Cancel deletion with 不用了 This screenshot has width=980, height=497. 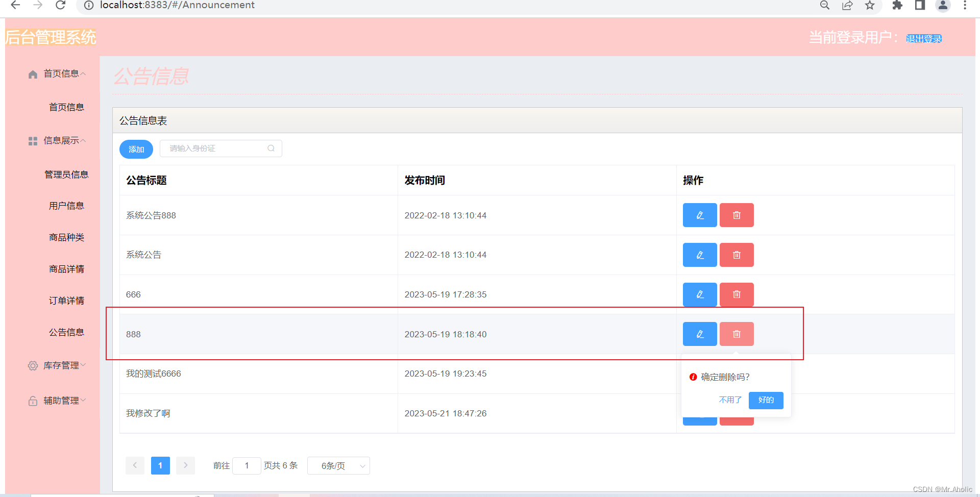tap(730, 400)
